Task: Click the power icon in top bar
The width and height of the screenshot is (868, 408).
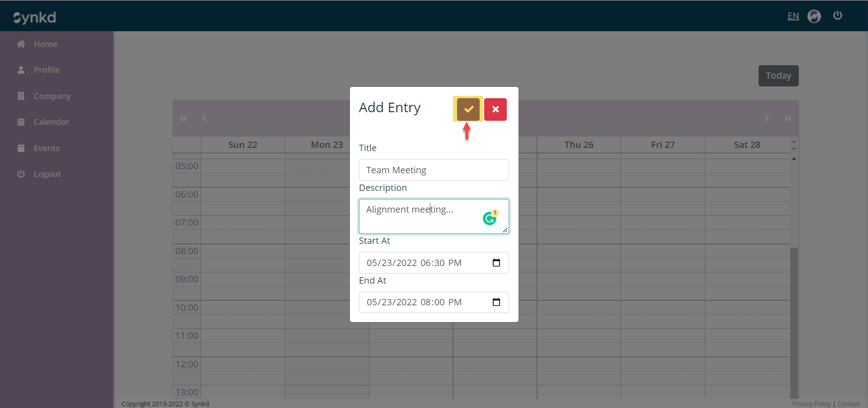Action: tap(837, 16)
